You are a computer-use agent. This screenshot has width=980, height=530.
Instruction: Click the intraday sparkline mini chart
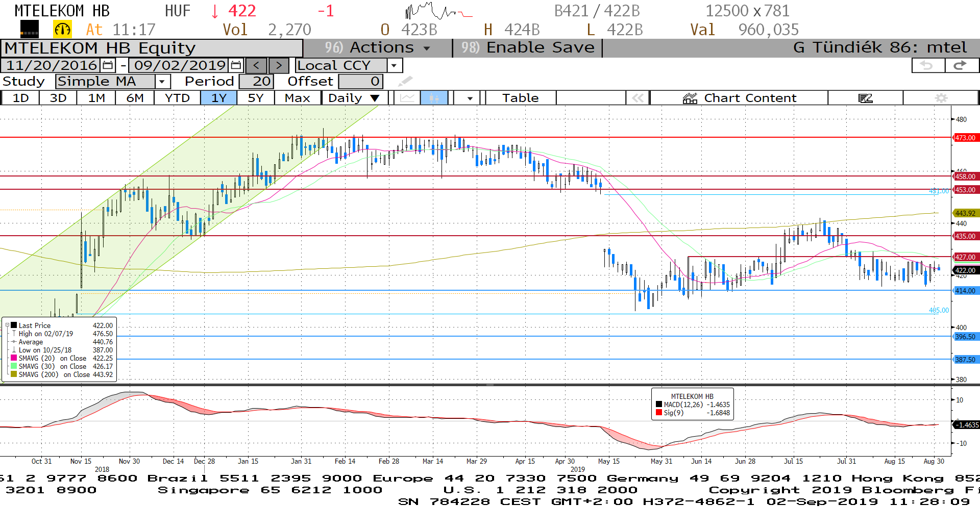coord(439,11)
